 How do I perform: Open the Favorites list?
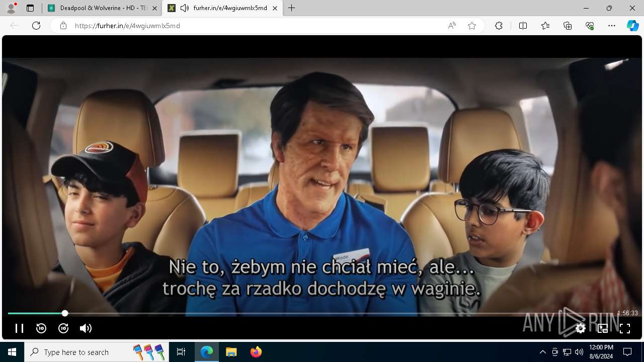click(x=545, y=26)
